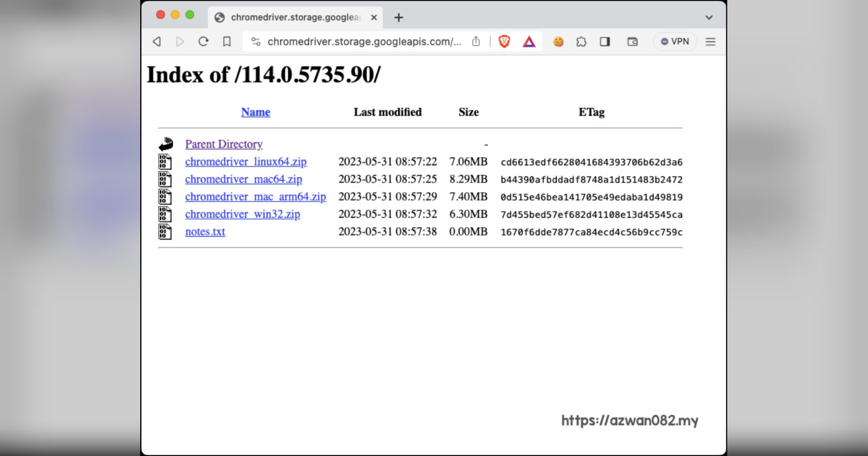868x456 pixels.
Task: Expand the tab search dropdown arrow
Action: pyautogui.click(x=709, y=18)
